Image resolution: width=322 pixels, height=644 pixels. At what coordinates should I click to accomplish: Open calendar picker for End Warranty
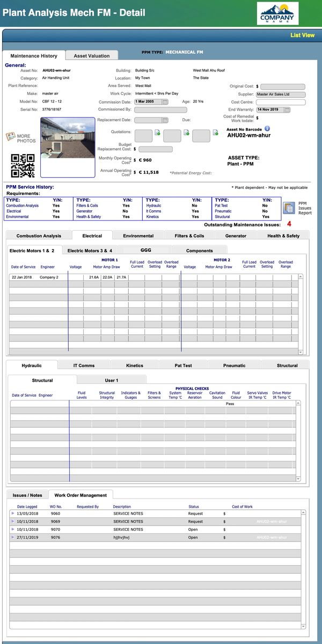288,109
